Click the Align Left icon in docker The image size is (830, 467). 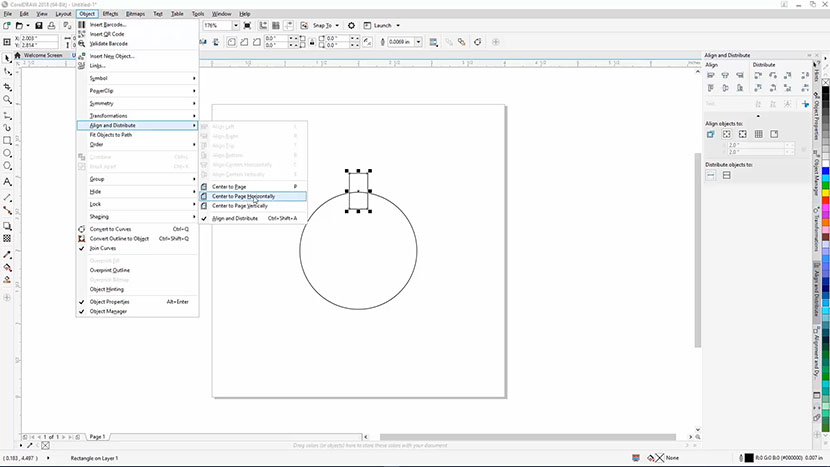711,77
